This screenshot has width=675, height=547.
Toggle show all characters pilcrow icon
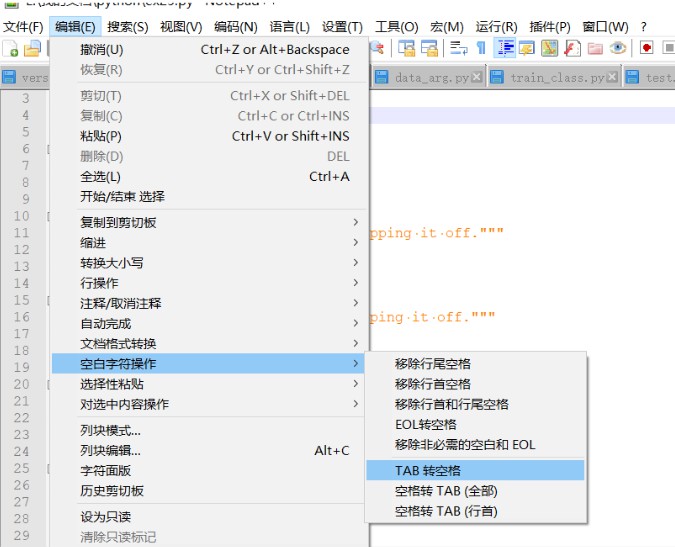pyautogui.click(x=481, y=48)
